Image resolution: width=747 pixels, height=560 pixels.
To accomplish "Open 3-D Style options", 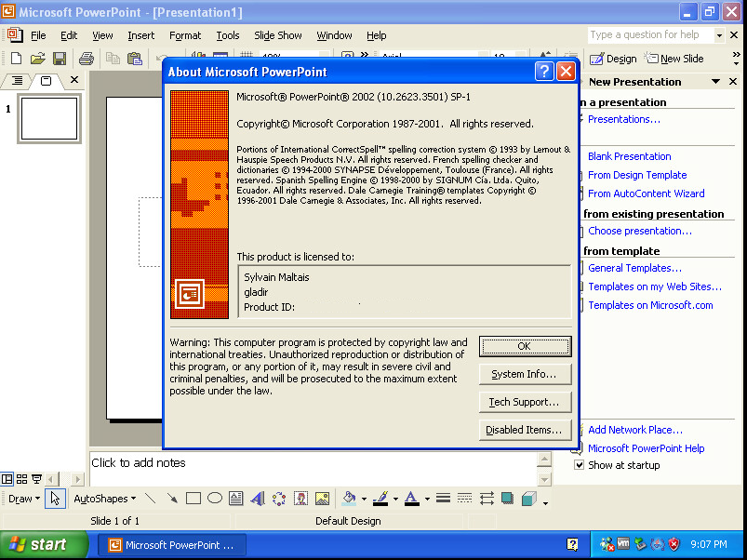I will pyautogui.click(x=529, y=499).
